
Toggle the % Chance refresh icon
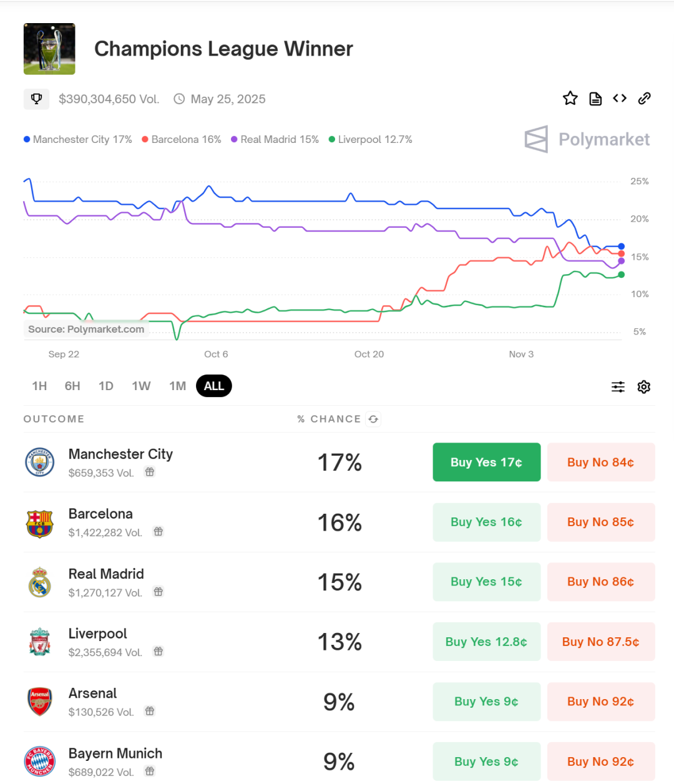click(x=373, y=419)
